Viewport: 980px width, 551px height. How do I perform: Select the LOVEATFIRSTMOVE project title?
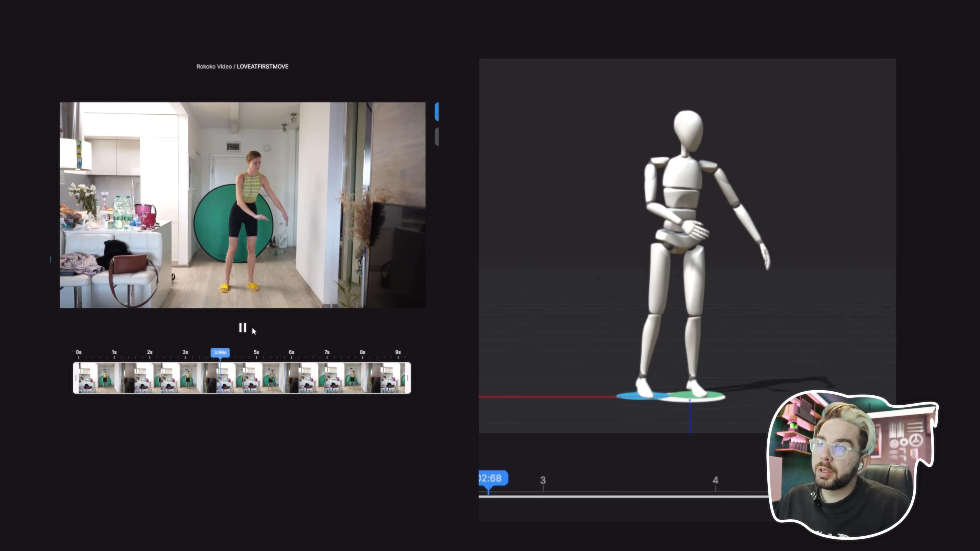click(263, 66)
